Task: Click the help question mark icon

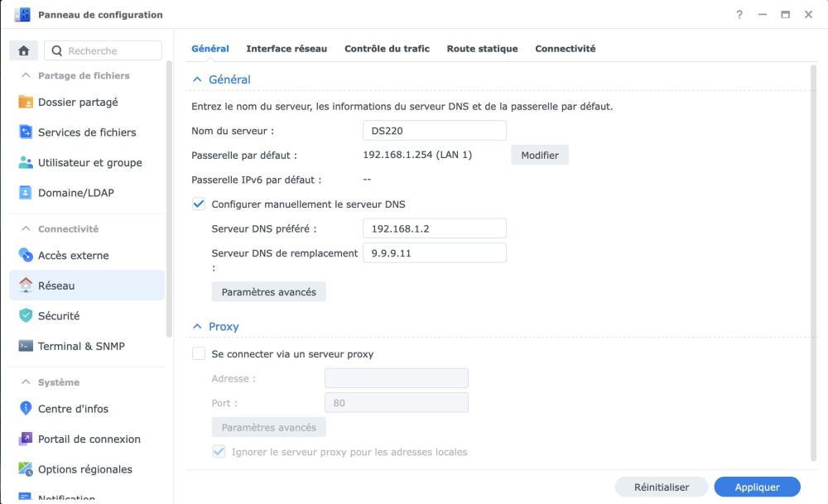Action: (x=739, y=15)
